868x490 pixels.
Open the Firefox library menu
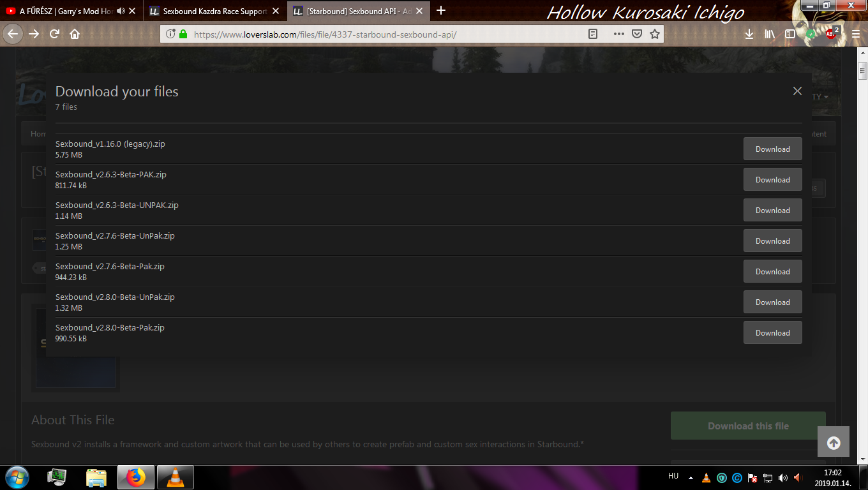click(770, 34)
